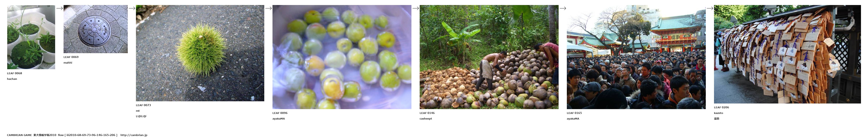Click author name kazeto
The width and height of the screenshot is (868, 140).
[x=718, y=113]
